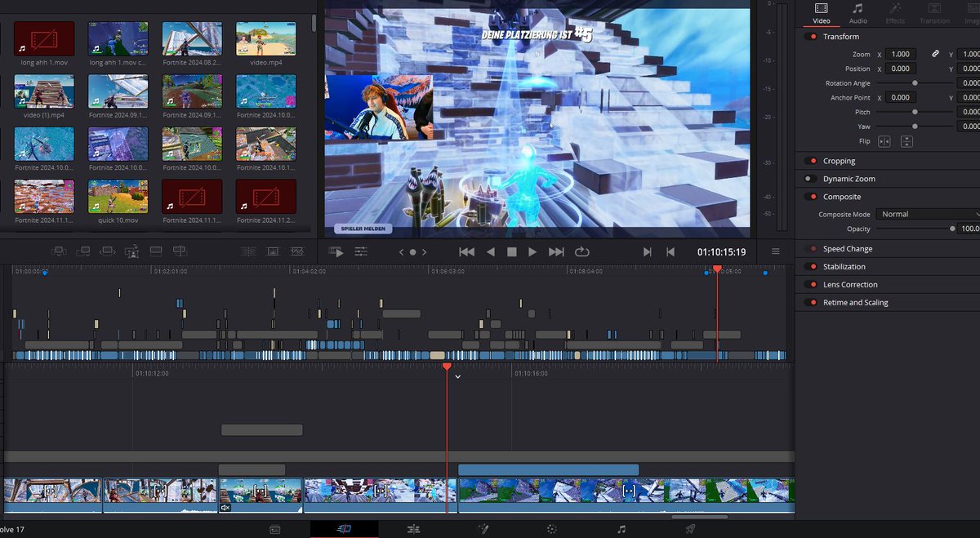Go to the last frame button
Image resolution: width=980 pixels, height=538 pixels.
click(556, 252)
